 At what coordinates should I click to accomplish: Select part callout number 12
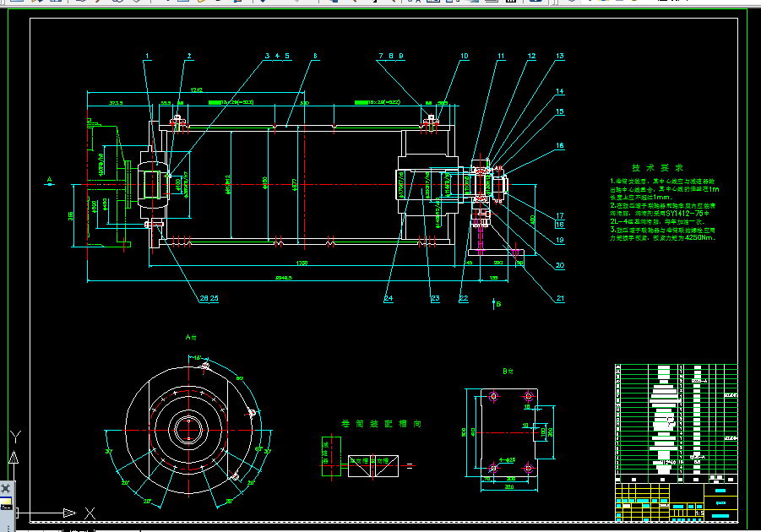pyautogui.click(x=531, y=56)
